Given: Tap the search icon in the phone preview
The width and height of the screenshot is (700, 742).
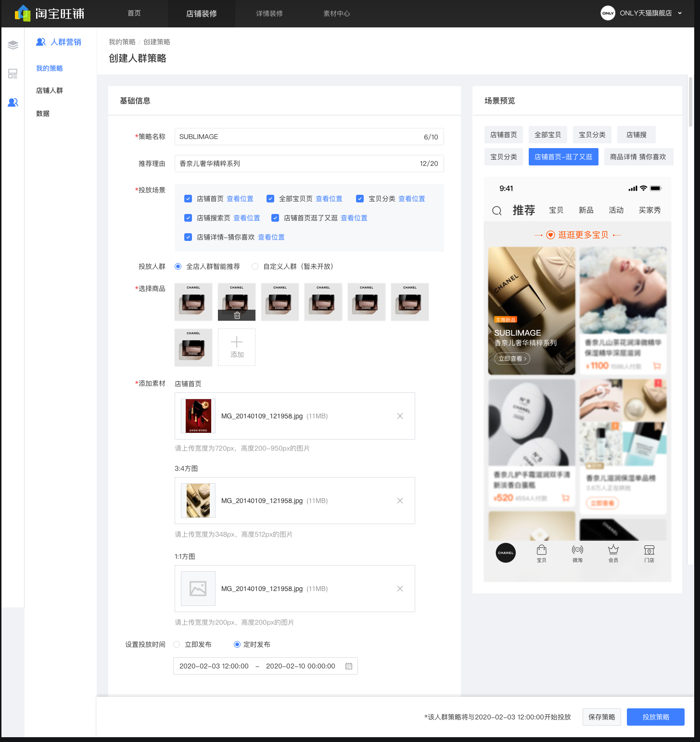Looking at the screenshot, I should tap(497, 211).
